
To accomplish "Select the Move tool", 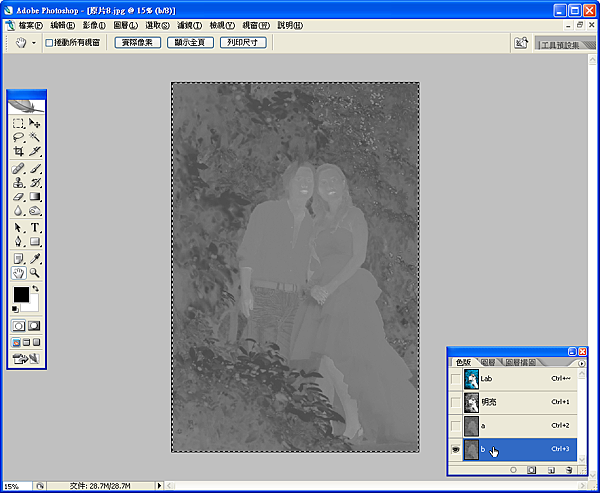I will pos(35,123).
